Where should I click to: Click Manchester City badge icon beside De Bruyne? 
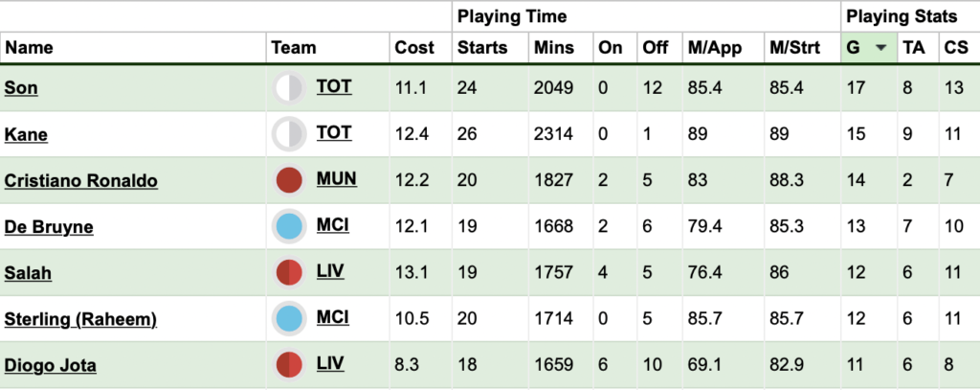point(289,226)
